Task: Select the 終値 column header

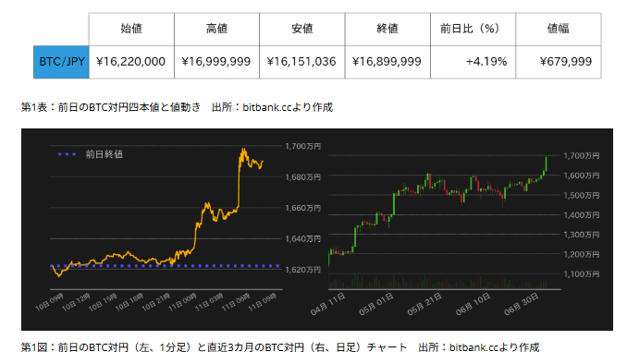Action: [387, 30]
